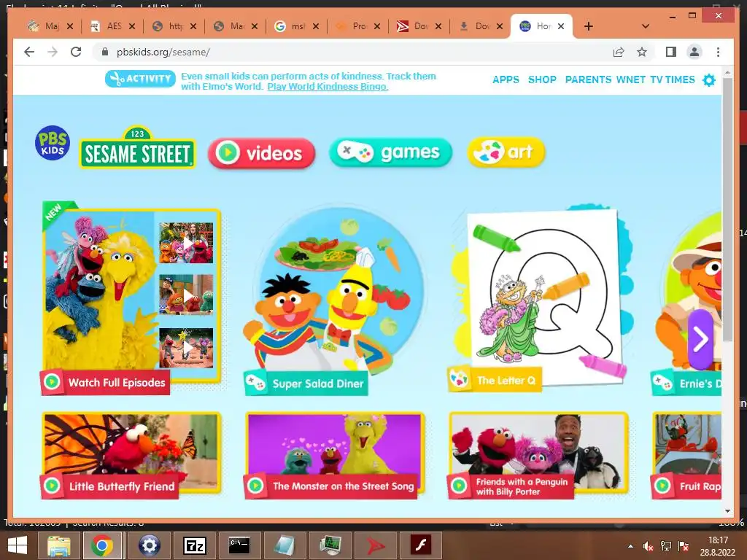Open the Watch Full Episodes card
The height and width of the screenshot is (560, 747).
coord(131,297)
